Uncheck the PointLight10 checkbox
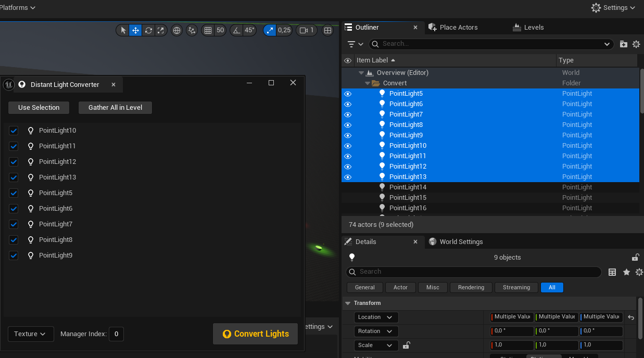 14,131
